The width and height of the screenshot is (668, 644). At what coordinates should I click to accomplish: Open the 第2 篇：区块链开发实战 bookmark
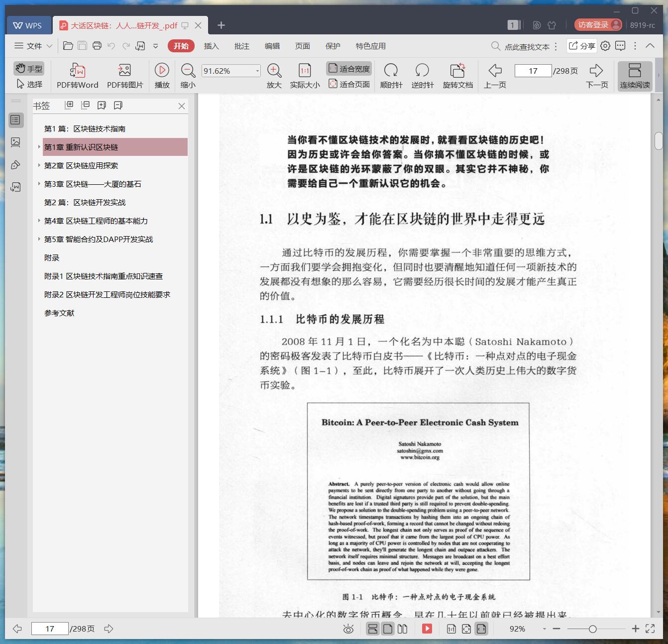point(85,202)
